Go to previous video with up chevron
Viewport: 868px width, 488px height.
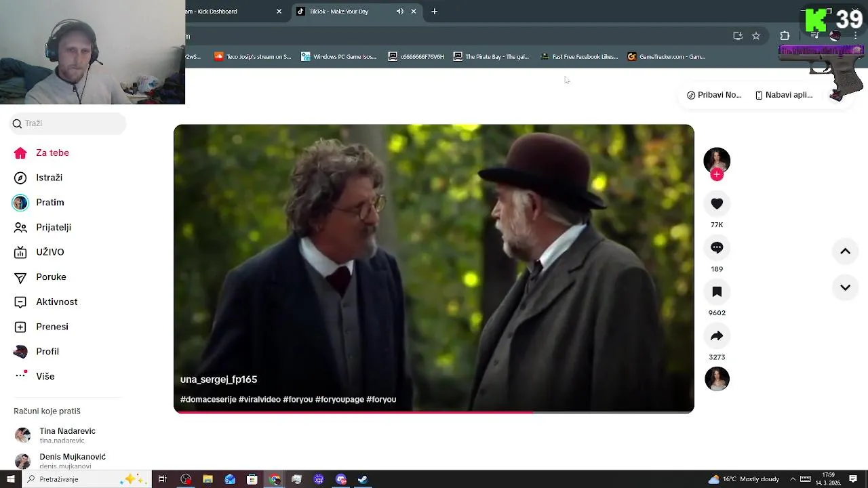pos(845,251)
